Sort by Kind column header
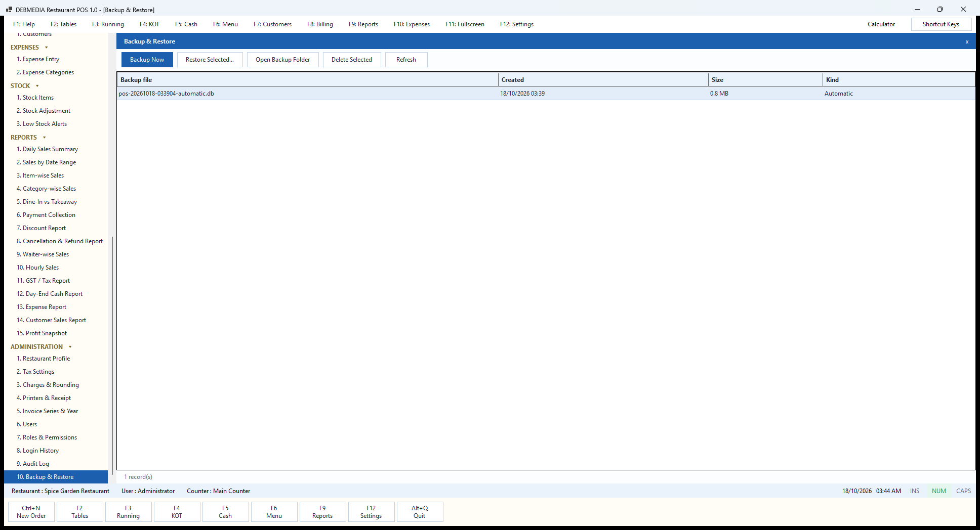The height and width of the screenshot is (530, 980). coord(899,80)
